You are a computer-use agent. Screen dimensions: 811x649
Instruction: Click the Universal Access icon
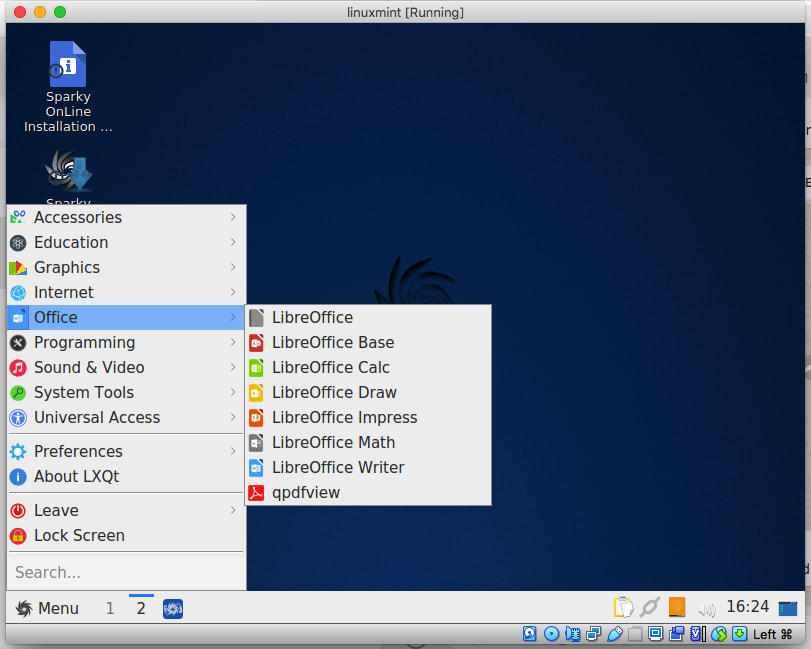[18, 417]
